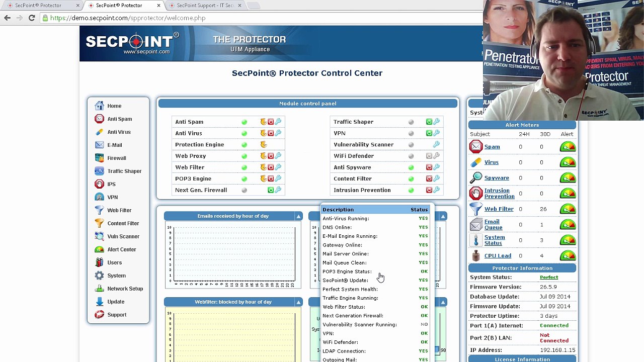Open Home in the sidebar menu
The width and height of the screenshot is (644, 362).
[114, 106]
